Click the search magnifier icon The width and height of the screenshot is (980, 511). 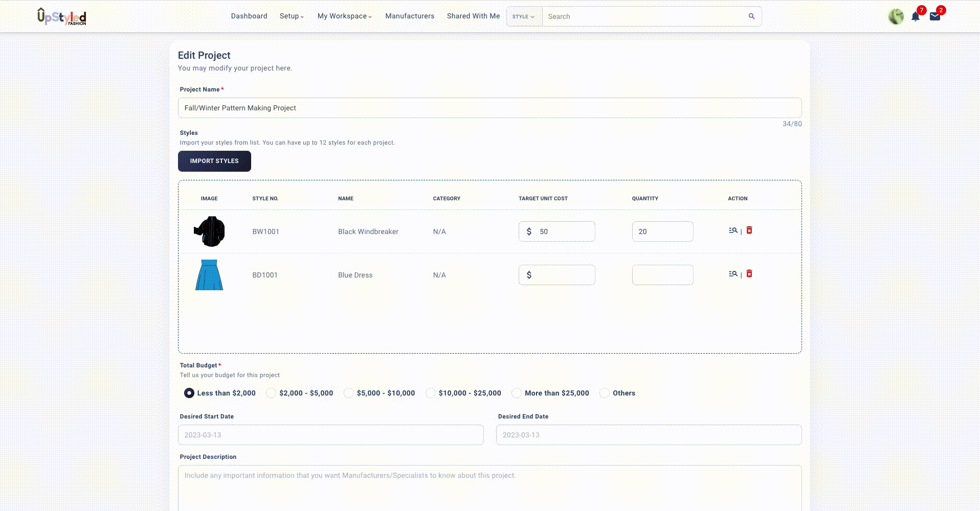[x=751, y=16]
